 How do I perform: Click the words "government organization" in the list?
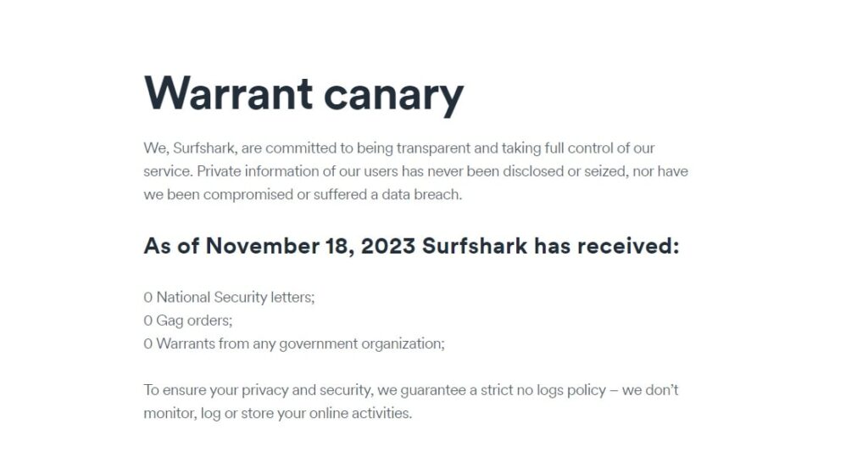(360, 344)
